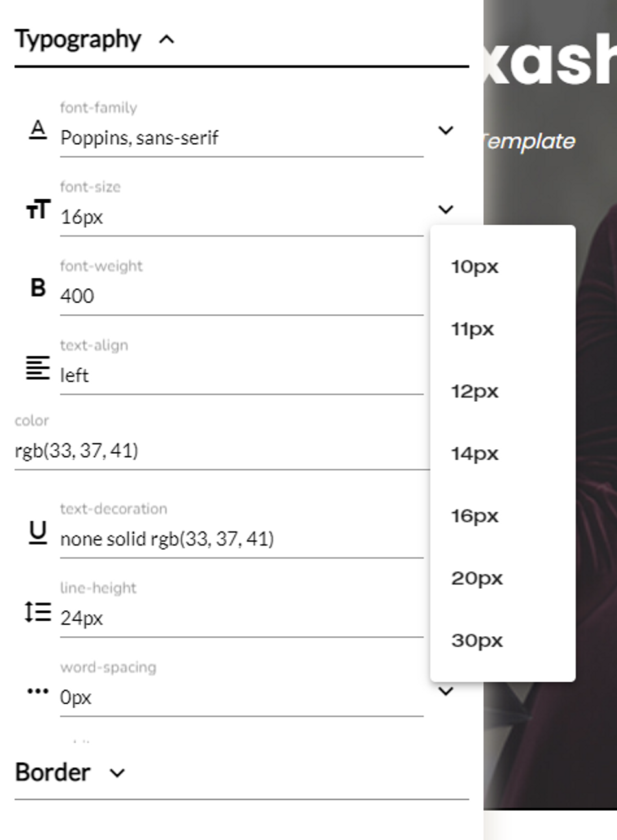This screenshot has width=617, height=840.
Task: Open the word-spacing dropdown arrow
Action: [x=446, y=691]
